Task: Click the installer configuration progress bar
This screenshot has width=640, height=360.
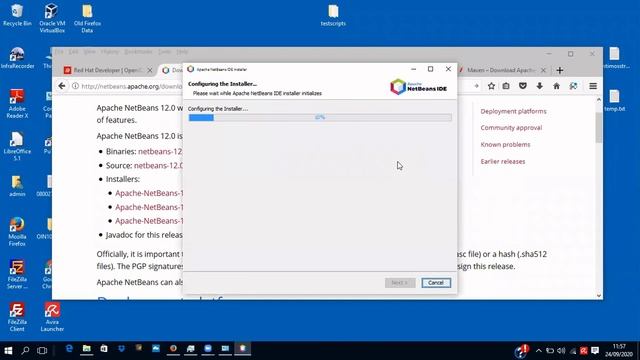Action: pos(320,118)
